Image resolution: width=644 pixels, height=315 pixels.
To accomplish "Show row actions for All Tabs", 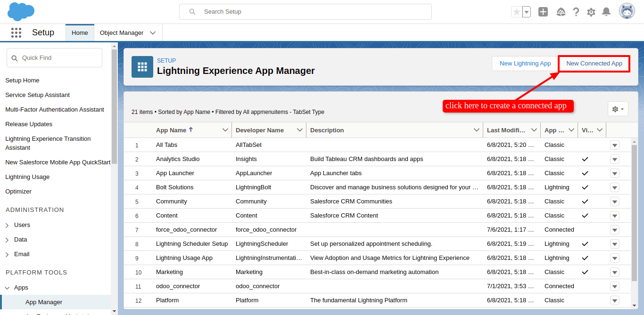I will tap(615, 145).
